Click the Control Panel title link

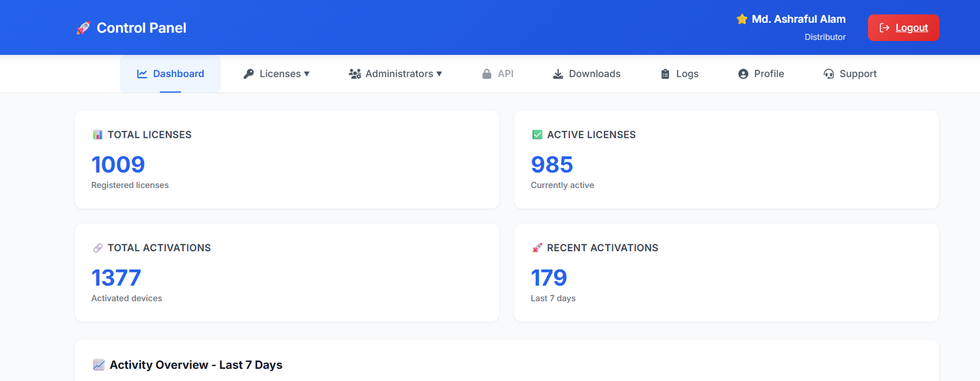tap(141, 28)
